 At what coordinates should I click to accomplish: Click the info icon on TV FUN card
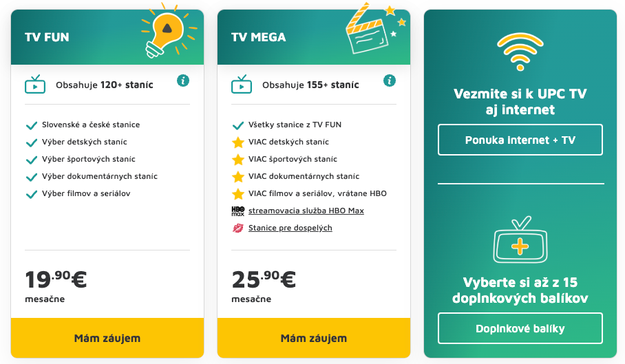(x=183, y=81)
